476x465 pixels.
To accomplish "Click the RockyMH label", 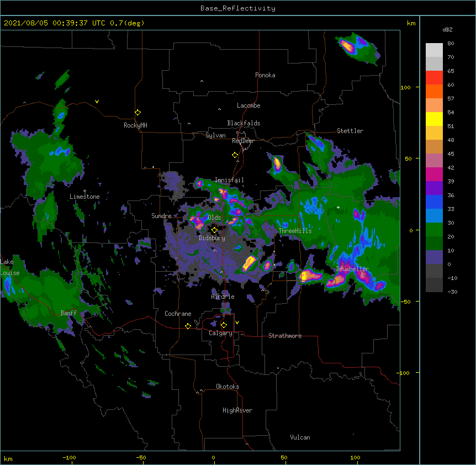I will [135, 125].
